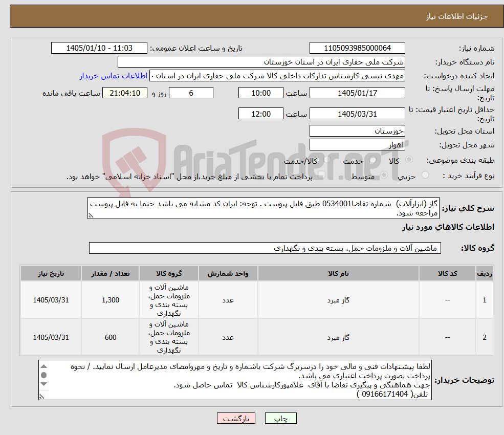Click quantity 600 cell
The height and width of the screenshot is (435, 504).
pos(110,338)
